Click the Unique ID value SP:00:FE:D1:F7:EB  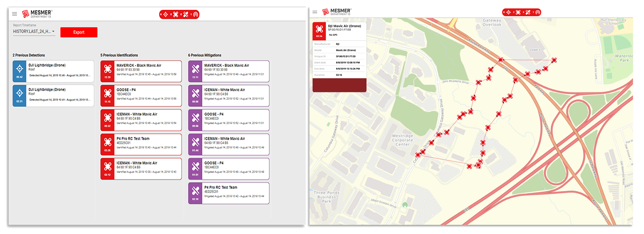coord(346,56)
